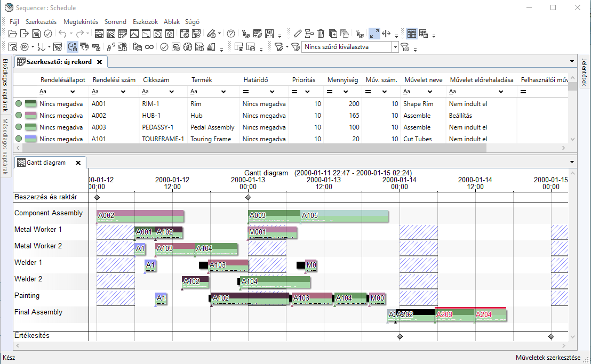Click the sort 1-2 descending icon

(x=43, y=47)
